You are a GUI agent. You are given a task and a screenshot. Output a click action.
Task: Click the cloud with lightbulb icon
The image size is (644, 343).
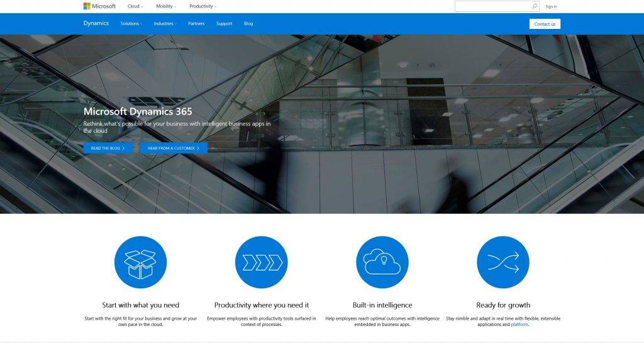tap(382, 262)
